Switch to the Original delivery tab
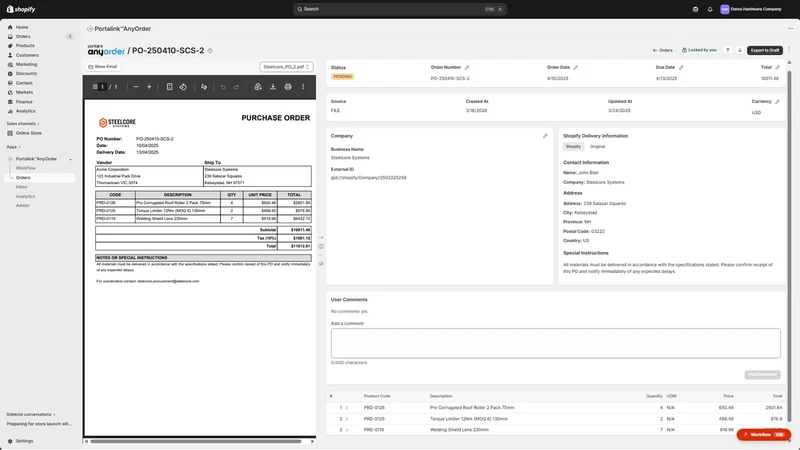The height and width of the screenshot is (450, 800). coord(597,146)
